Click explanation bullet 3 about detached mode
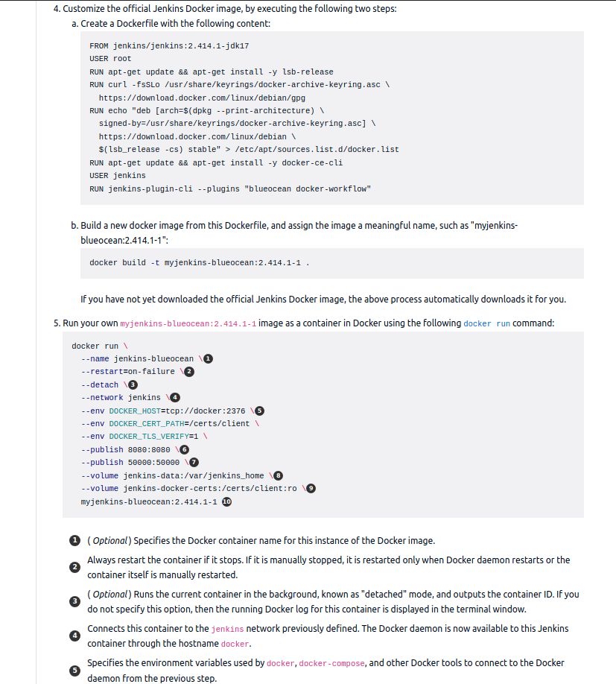 (74, 601)
